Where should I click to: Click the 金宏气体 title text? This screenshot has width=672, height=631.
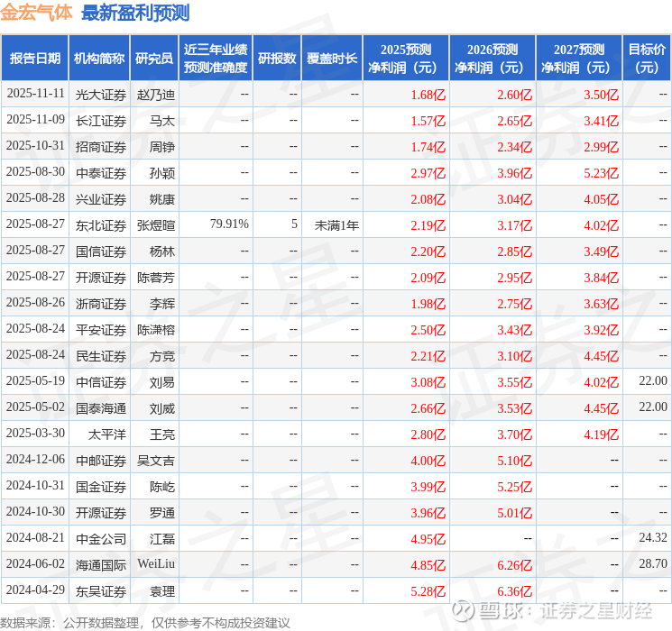(x=36, y=13)
